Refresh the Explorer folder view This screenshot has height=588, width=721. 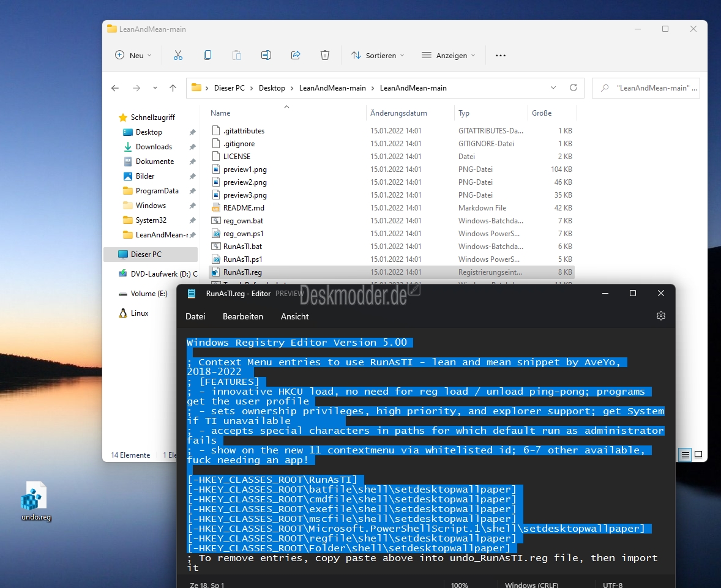573,87
